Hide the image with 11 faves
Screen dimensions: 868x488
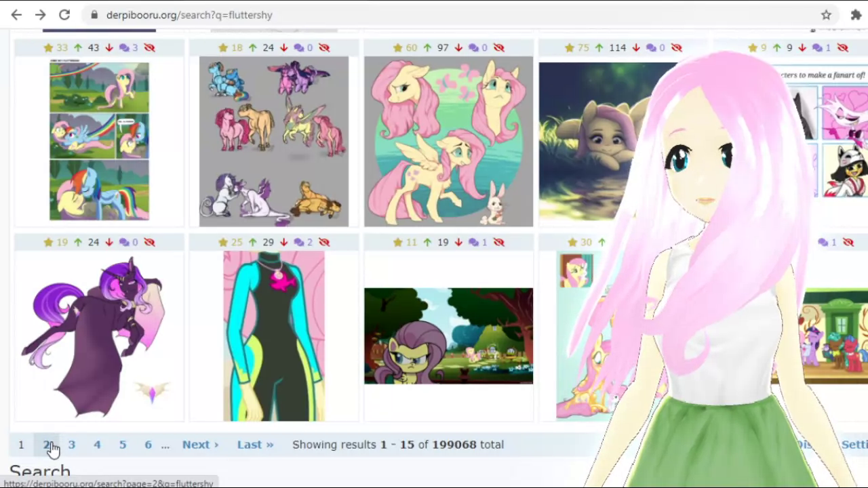[499, 242]
